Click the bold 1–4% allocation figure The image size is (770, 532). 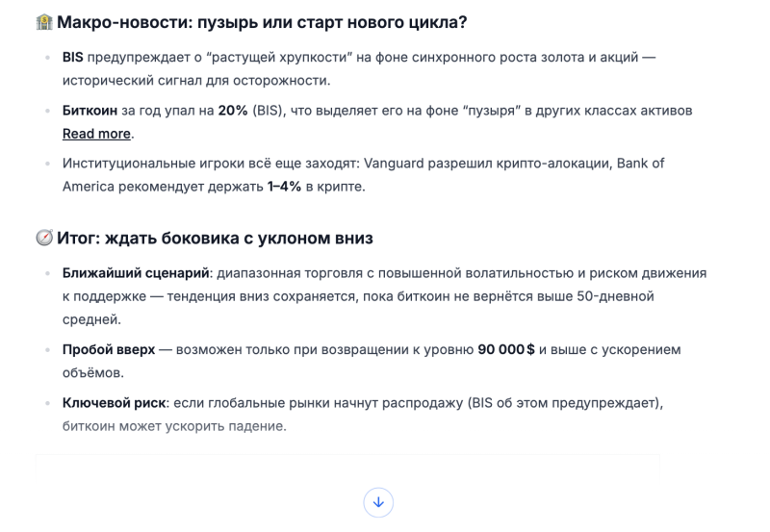(285, 187)
